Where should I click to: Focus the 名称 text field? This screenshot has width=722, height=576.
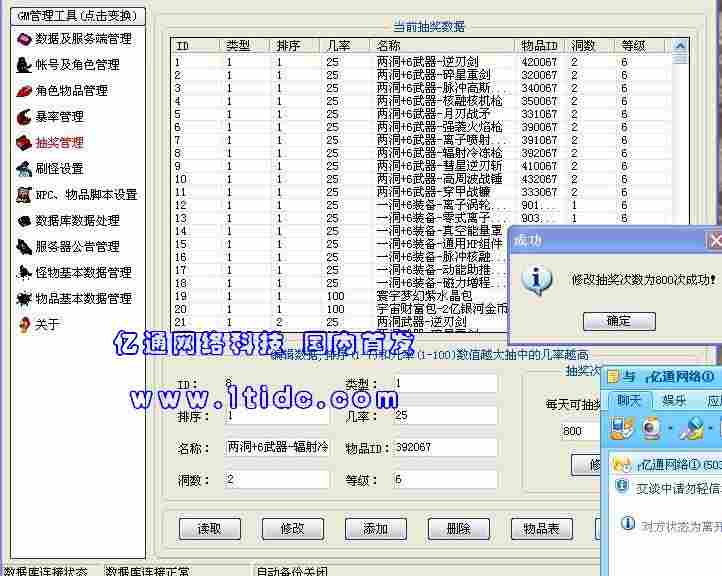tap(277, 447)
